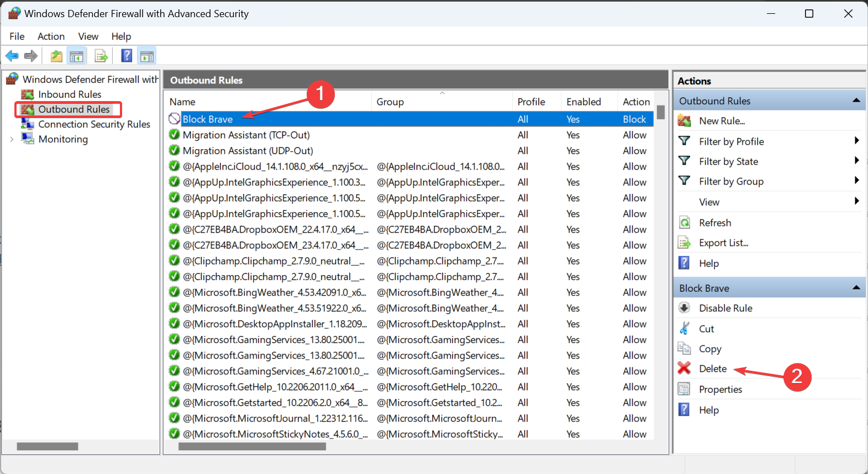Select the Microsoft.MicrosoftJournal rule row

[x=409, y=418]
